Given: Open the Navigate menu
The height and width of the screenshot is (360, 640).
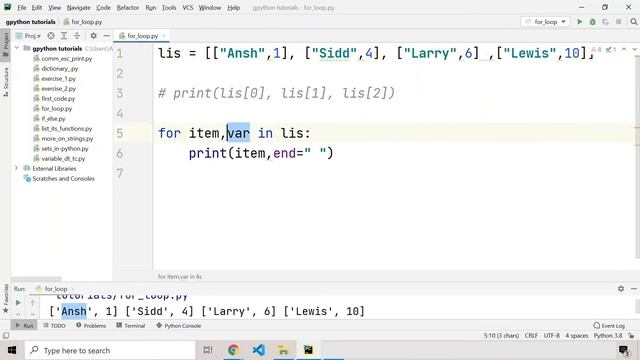Looking at the screenshot, I should tap(78, 7).
